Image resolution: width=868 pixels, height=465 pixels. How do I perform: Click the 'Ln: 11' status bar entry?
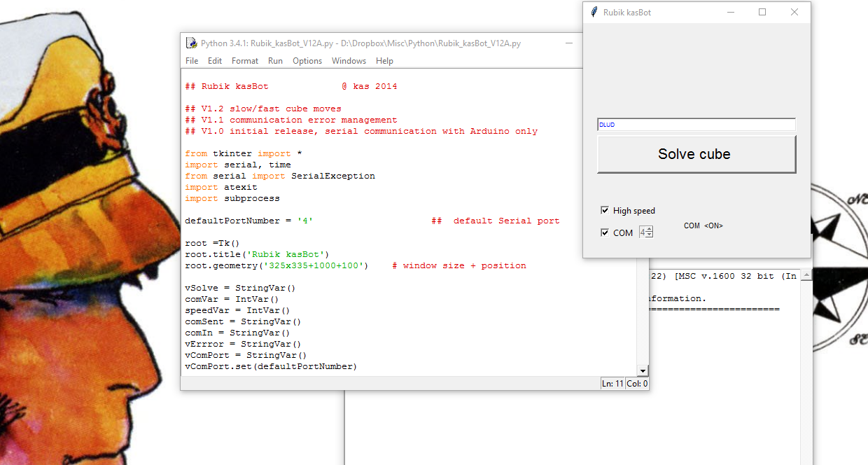click(x=612, y=384)
